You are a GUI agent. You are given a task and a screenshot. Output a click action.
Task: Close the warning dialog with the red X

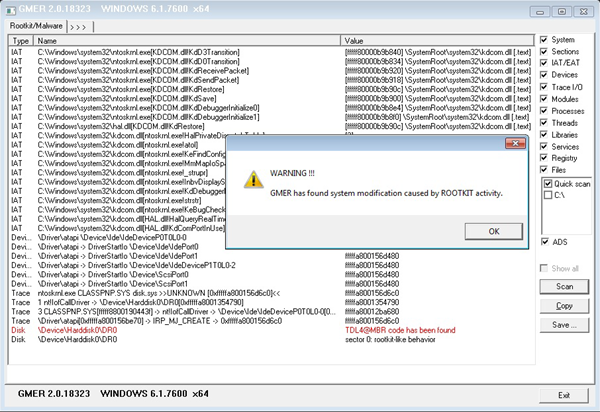click(x=515, y=143)
